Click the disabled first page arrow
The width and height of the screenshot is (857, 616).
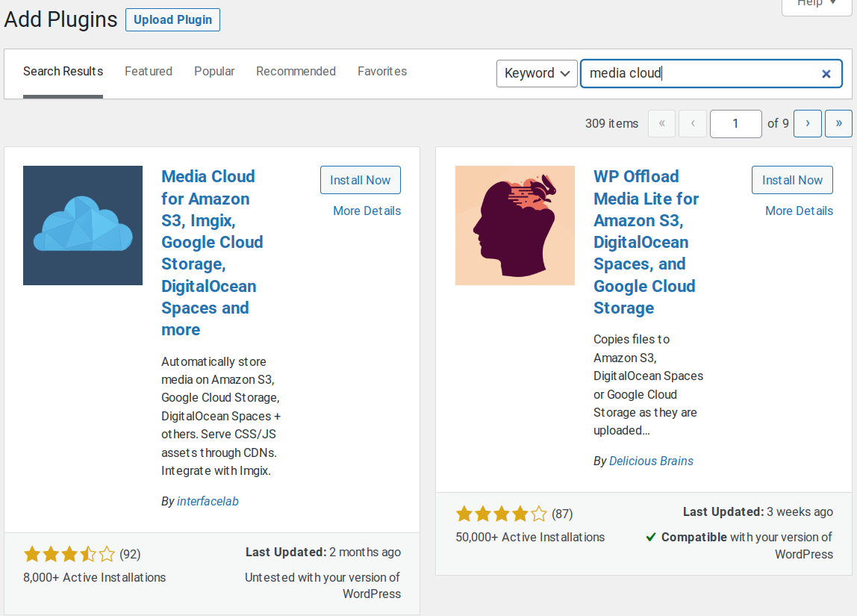click(x=662, y=123)
